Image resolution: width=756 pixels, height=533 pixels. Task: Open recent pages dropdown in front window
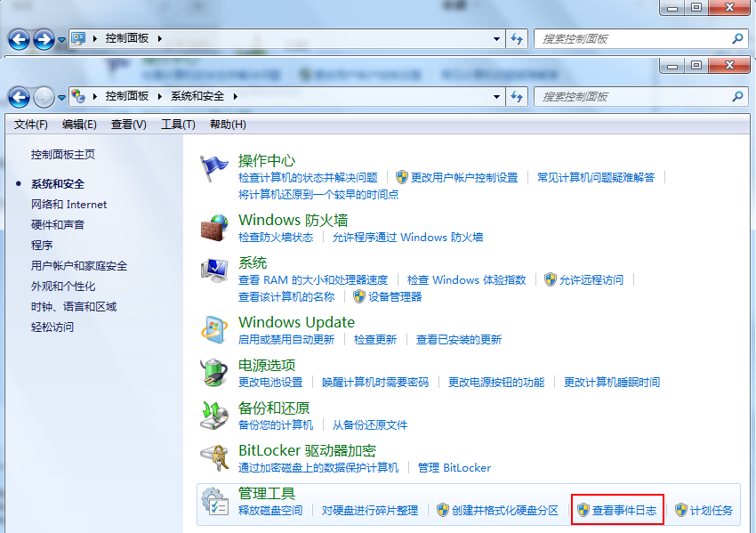(x=61, y=98)
